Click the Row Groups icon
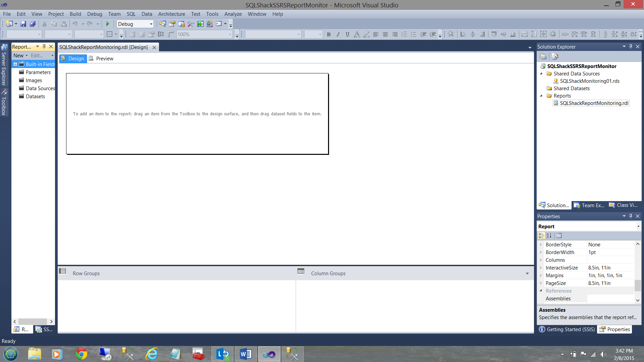 63,271
